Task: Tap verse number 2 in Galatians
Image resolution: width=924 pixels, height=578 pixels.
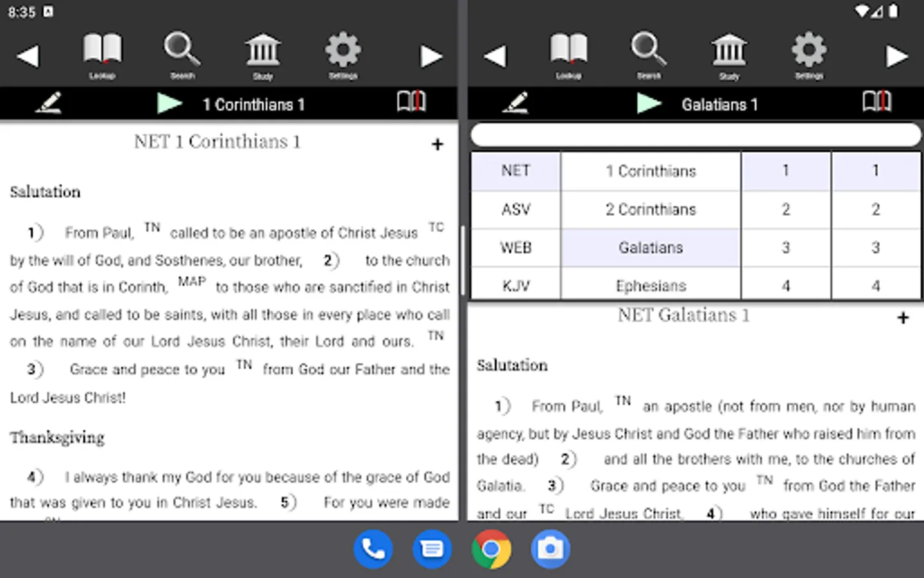Action: coord(568,459)
